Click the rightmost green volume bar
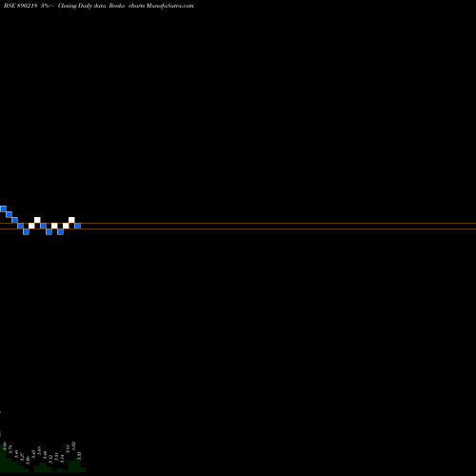 point(83,470)
